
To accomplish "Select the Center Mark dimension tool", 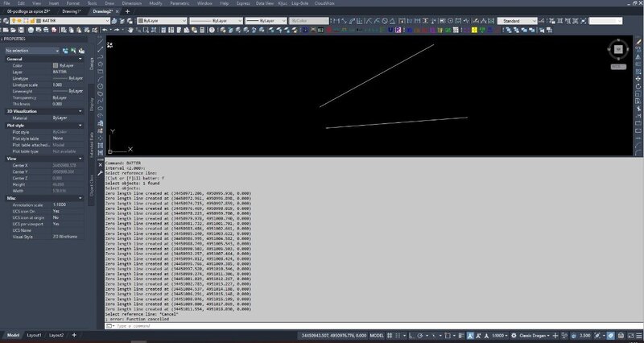I will pos(450,21).
